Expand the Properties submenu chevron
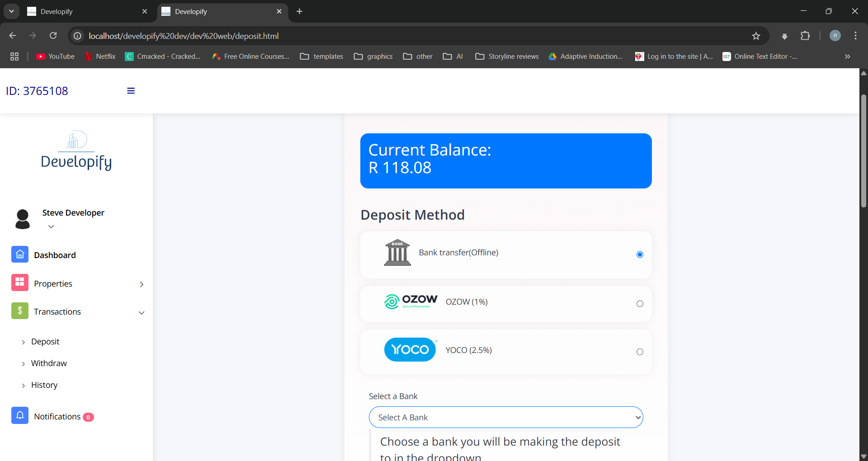Screen dimensions: 868x461 tap(142, 284)
